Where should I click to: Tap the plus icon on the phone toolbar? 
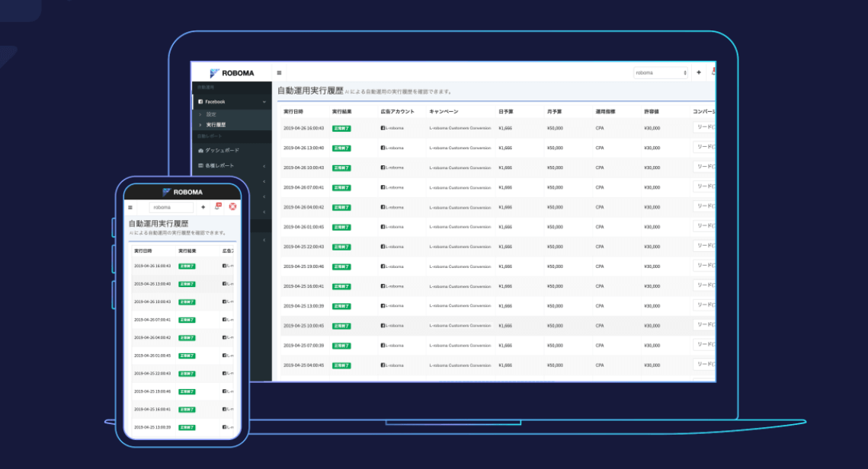[203, 207]
